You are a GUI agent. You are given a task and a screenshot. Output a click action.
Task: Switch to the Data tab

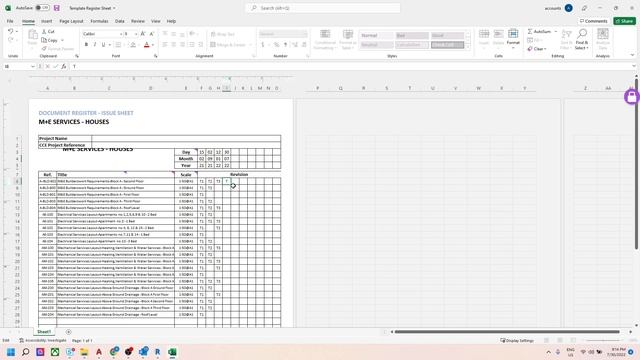[120, 21]
